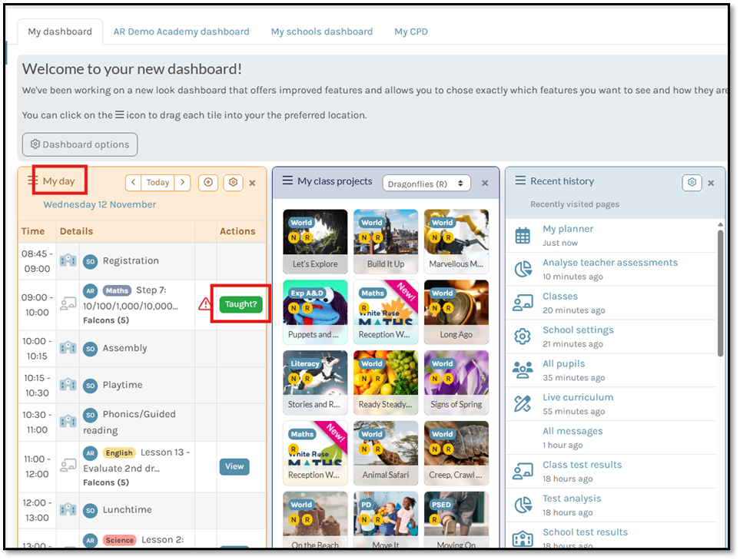The height and width of the screenshot is (560, 740).
Task: Open the Dragonflies (R) class dropdown
Action: (426, 184)
